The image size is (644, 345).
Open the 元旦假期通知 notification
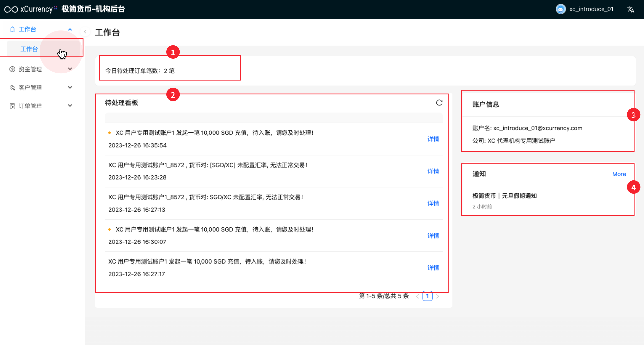tap(505, 196)
